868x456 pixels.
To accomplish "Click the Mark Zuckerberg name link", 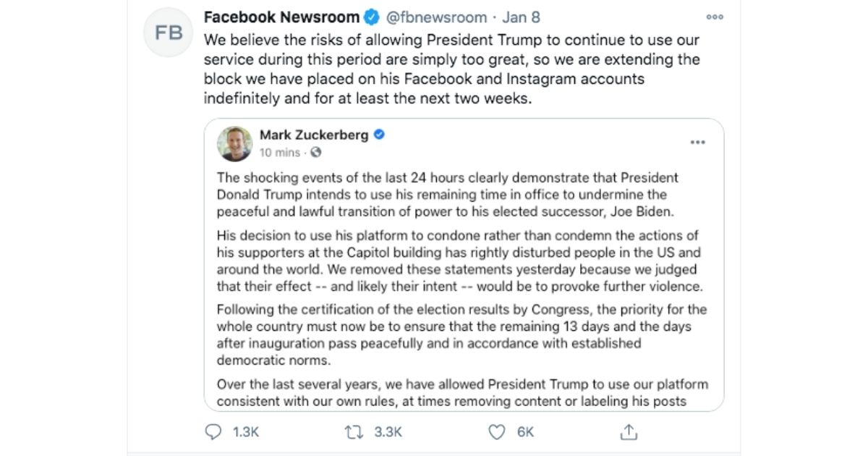I will tap(314, 135).
